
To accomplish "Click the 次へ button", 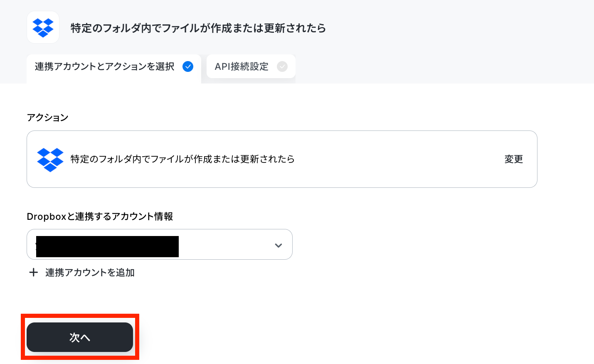I will 80,337.
